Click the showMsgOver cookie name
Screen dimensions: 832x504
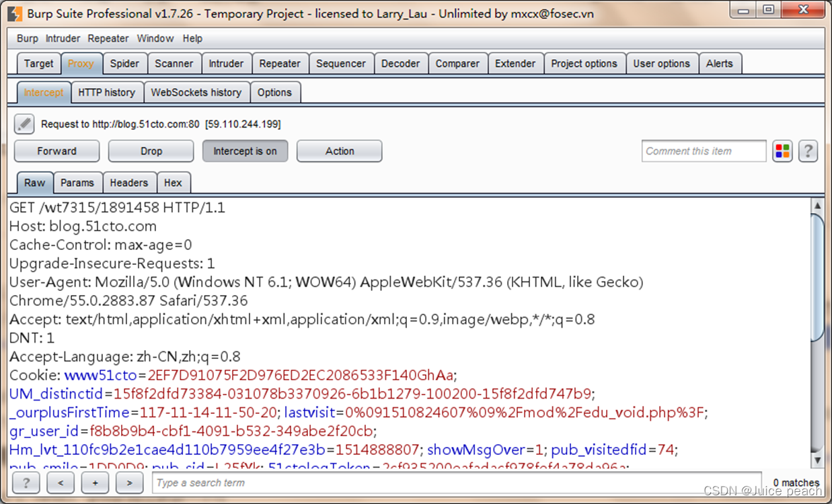coord(477,449)
